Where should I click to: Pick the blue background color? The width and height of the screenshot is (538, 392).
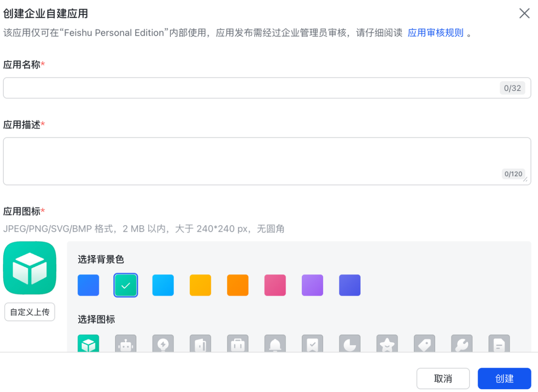point(88,285)
